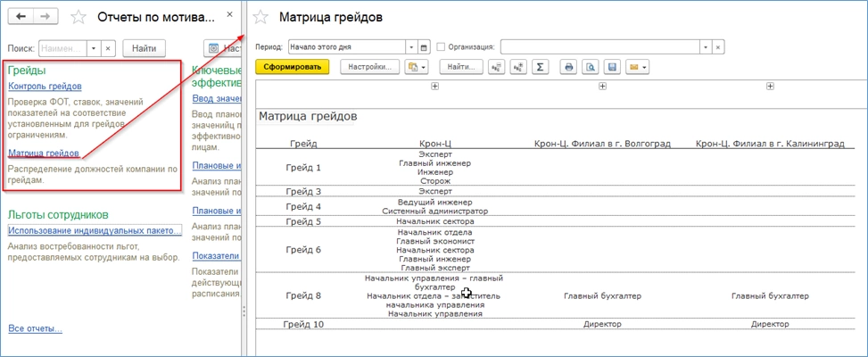Click the Найти button next to Поиск

[144, 48]
